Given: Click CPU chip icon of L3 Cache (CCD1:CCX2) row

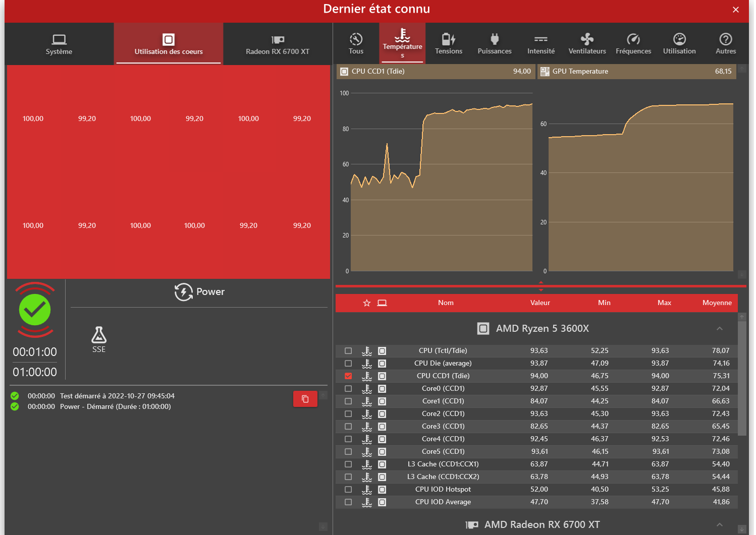Looking at the screenshot, I should point(382,477).
